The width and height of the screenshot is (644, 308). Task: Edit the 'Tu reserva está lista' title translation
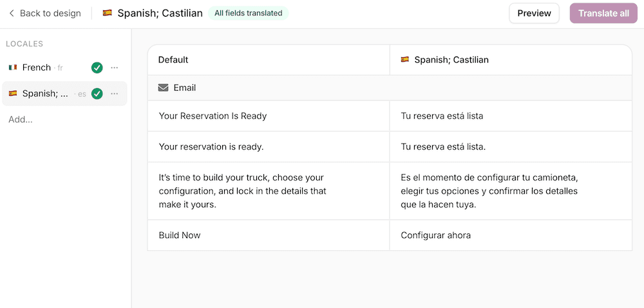(511, 116)
